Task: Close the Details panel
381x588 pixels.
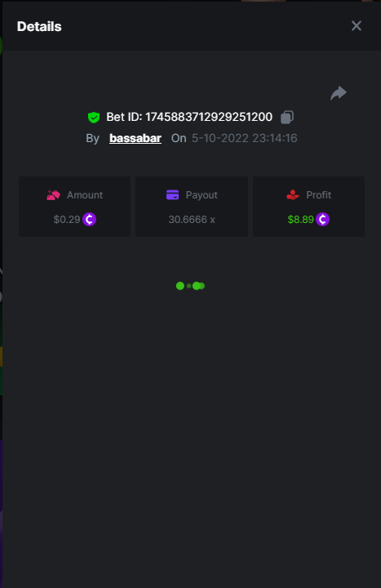Action: click(357, 26)
